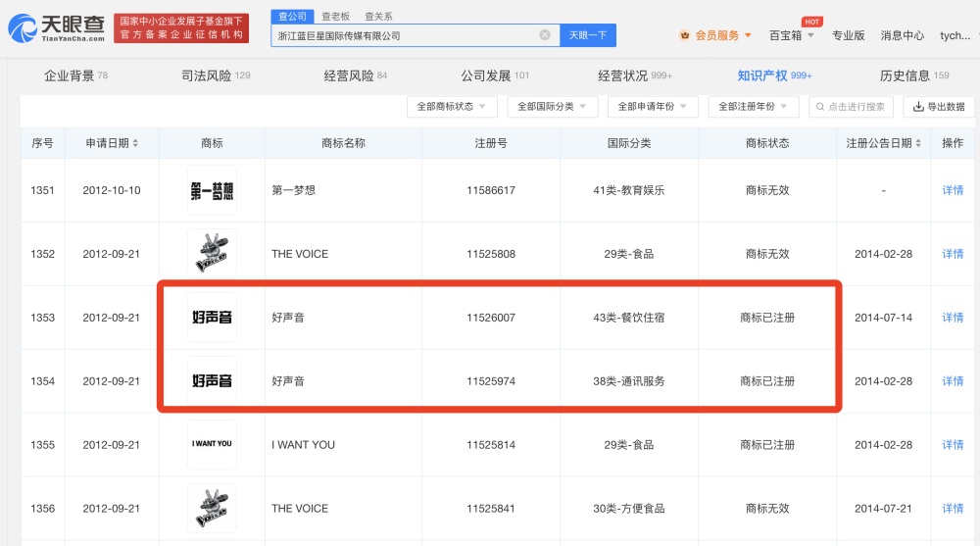The image size is (980, 546).
Task: Click registration number 11526007
Action: click(x=491, y=318)
